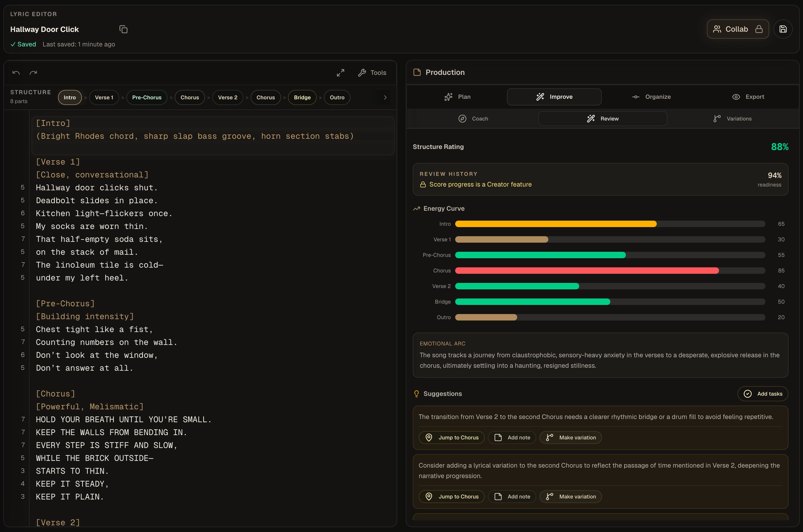Screen dimensions: 803x532
Task: Click the Add tasks button
Action: (x=763, y=393)
